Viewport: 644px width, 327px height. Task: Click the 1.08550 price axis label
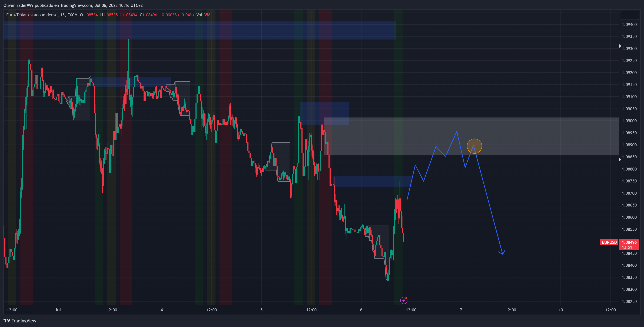pyautogui.click(x=629, y=229)
